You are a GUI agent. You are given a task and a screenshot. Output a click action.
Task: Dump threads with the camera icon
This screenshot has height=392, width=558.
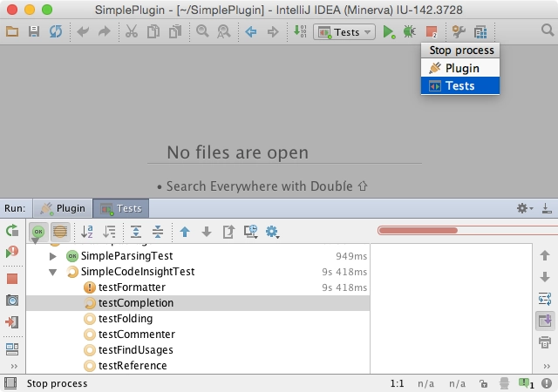(12, 301)
